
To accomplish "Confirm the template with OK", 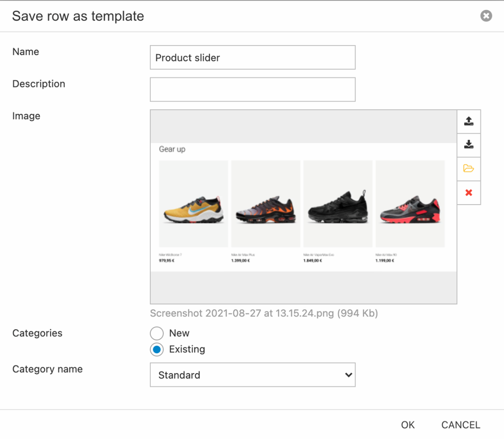I will (408, 425).
